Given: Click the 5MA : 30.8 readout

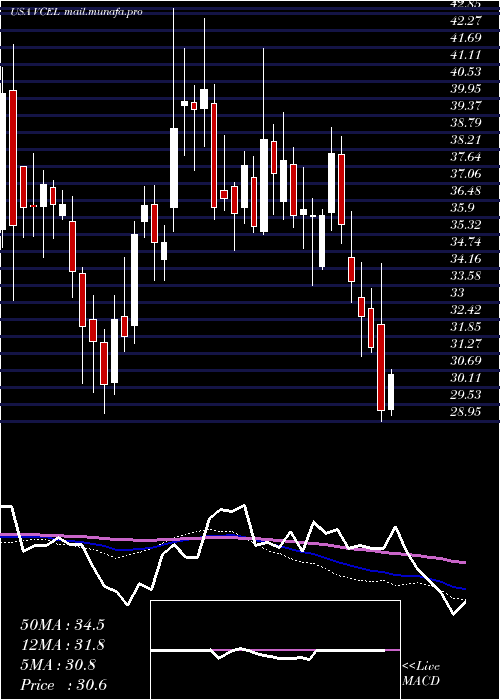Looking at the screenshot, I should (58, 665).
